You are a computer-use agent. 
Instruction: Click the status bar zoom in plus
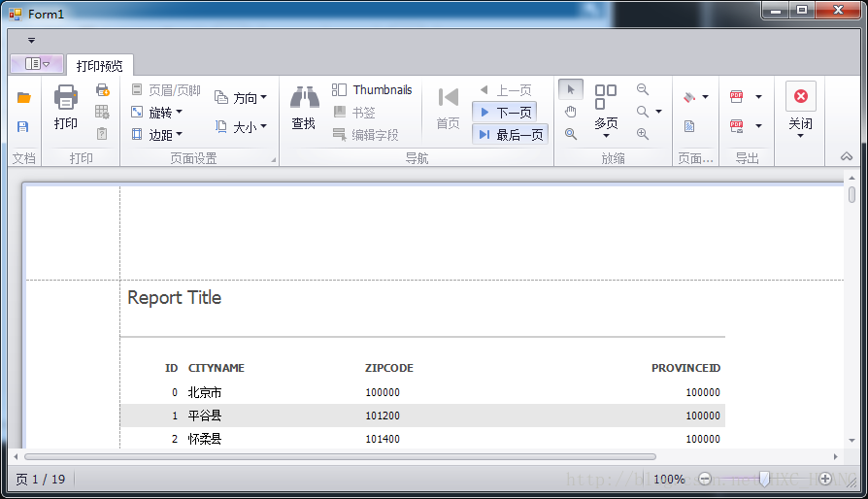tap(825, 479)
